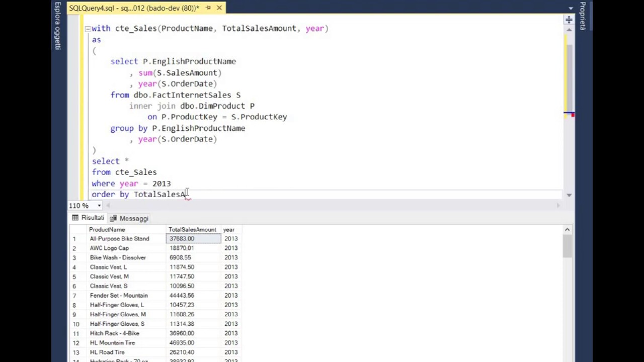
Task: Click results grid scrollbar up arrow
Action: [567, 230]
